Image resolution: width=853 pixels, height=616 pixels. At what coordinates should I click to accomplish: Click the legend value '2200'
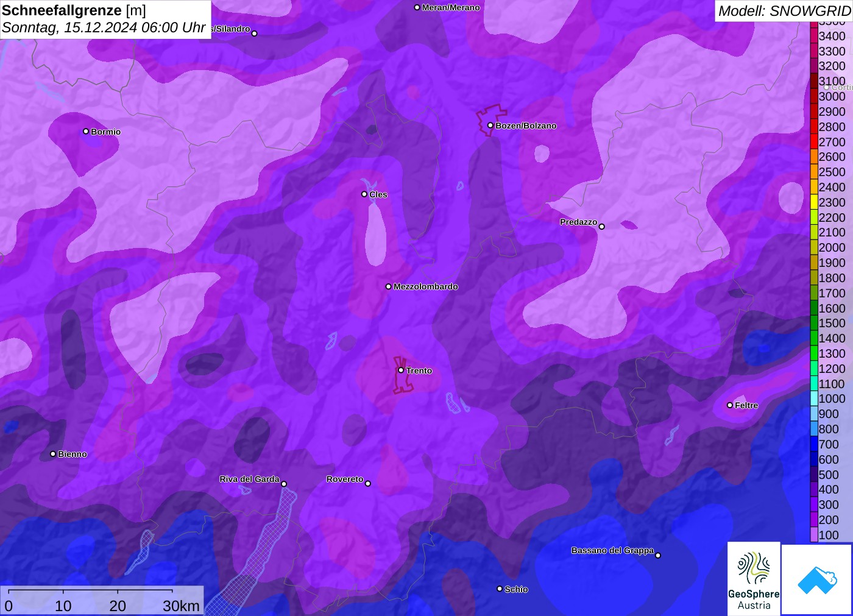coord(832,218)
